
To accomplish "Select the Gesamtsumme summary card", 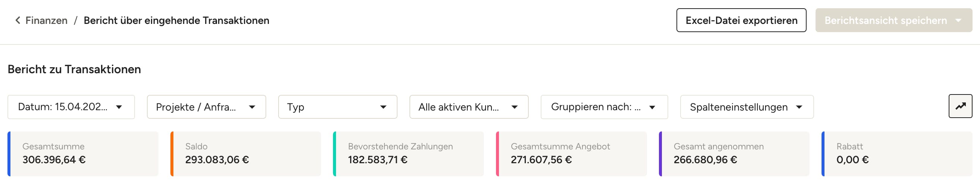I will pos(83,154).
